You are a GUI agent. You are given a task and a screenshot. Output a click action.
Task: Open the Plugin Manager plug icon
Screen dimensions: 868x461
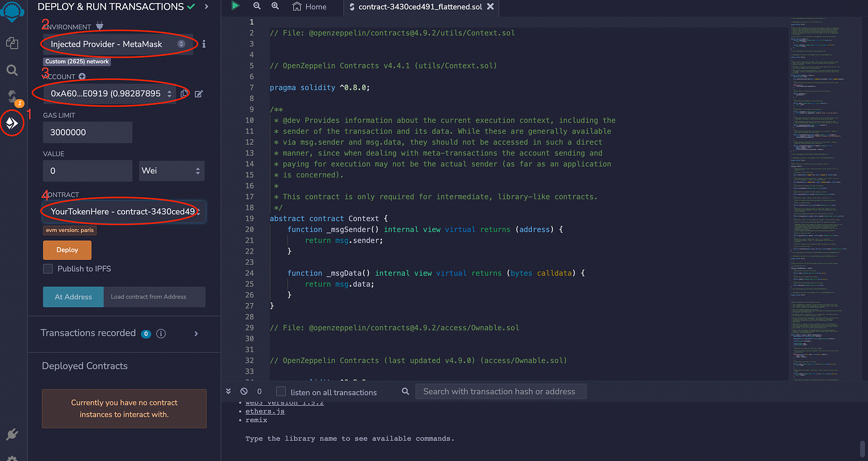click(x=12, y=434)
